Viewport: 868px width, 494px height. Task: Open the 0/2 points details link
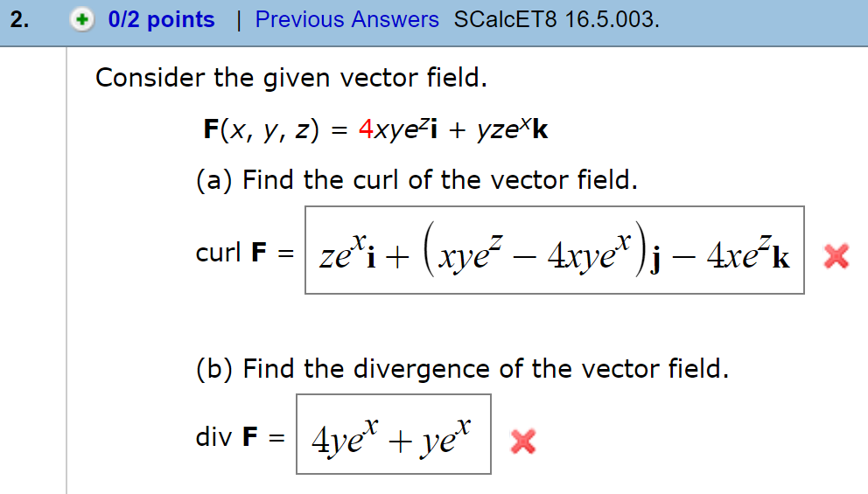point(161,20)
